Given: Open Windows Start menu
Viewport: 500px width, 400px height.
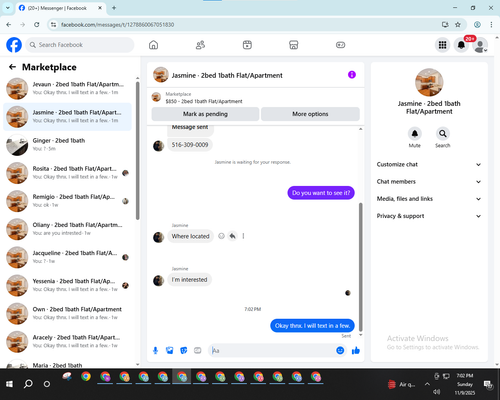Looking at the screenshot, I should click(x=9, y=384).
